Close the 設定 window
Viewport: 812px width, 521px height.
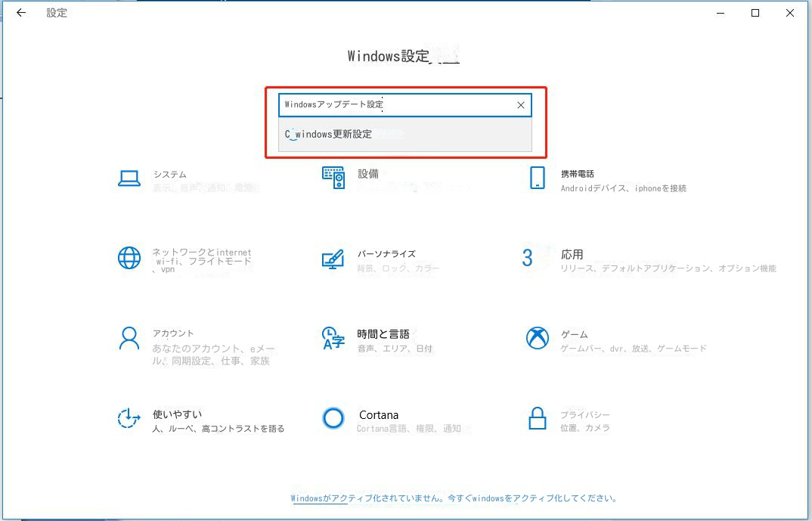pyautogui.click(x=790, y=13)
